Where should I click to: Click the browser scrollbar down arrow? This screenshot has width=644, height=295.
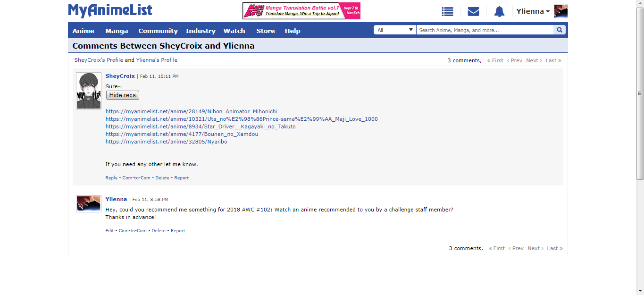(640, 291)
